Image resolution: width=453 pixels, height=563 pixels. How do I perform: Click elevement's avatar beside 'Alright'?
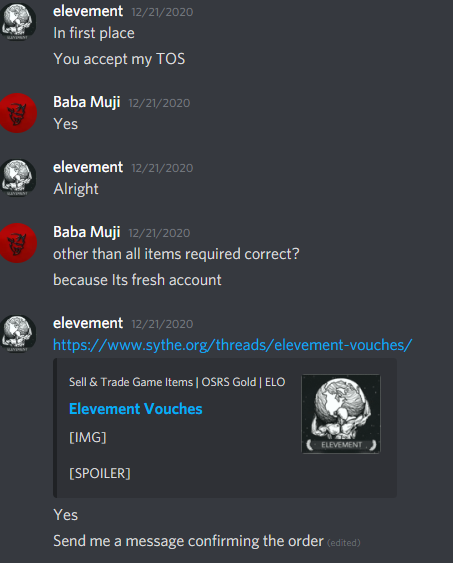click(18, 178)
